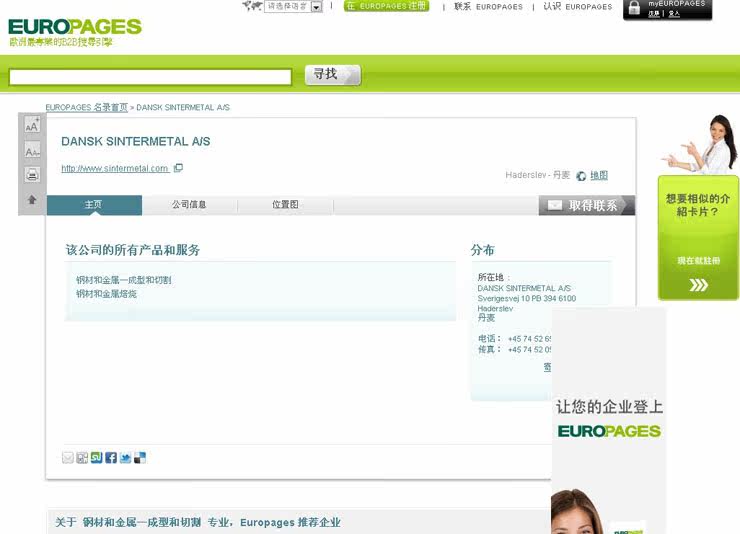Open the language selection dropdown

coord(294,7)
